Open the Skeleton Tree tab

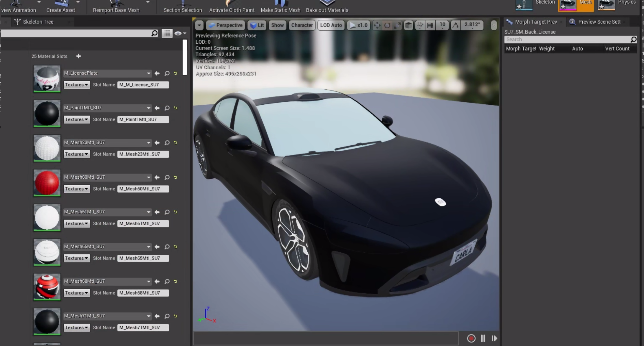tap(38, 22)
